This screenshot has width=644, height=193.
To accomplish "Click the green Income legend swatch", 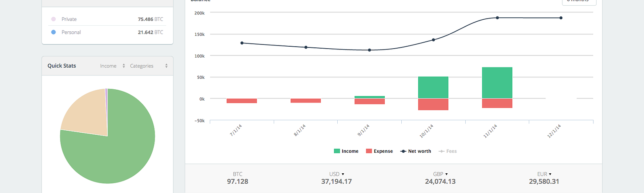I will 337,151.
